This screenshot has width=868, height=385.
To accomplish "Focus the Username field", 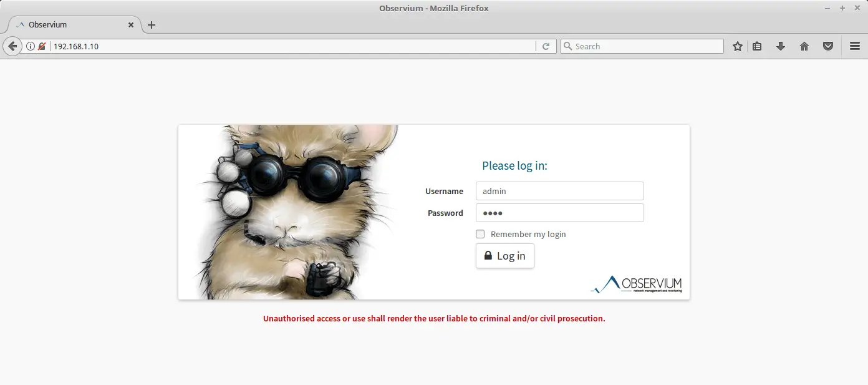I will [x=559, y=191].
